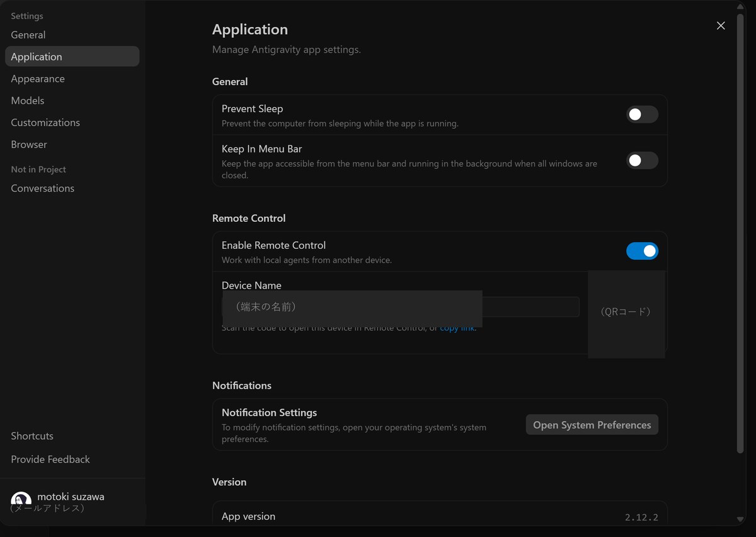Click the Notification Settings label

(269, 413)
